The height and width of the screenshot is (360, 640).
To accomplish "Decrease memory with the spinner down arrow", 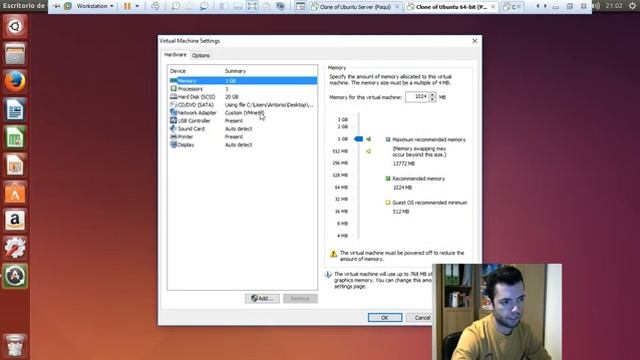I will coord(432,100).
